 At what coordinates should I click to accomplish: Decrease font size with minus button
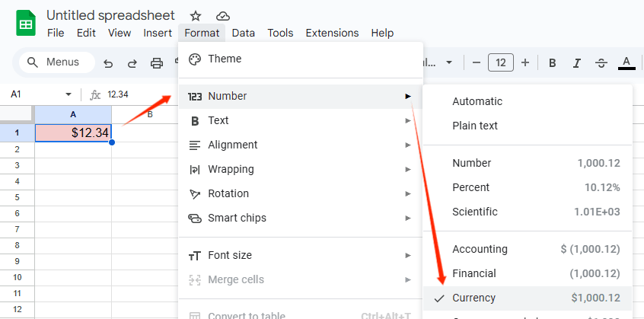click(476, 62)
